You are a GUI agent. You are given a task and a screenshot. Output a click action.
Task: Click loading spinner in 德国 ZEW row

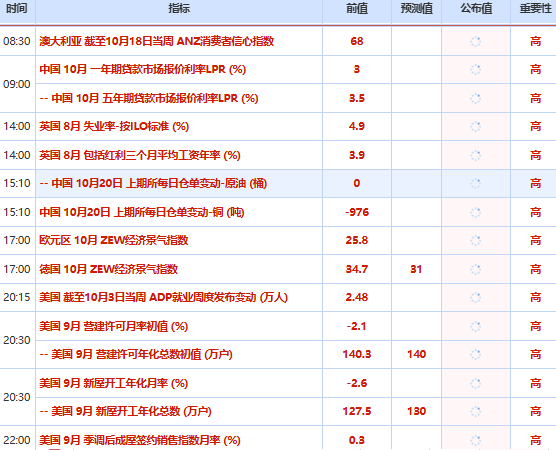click(476, 270)
